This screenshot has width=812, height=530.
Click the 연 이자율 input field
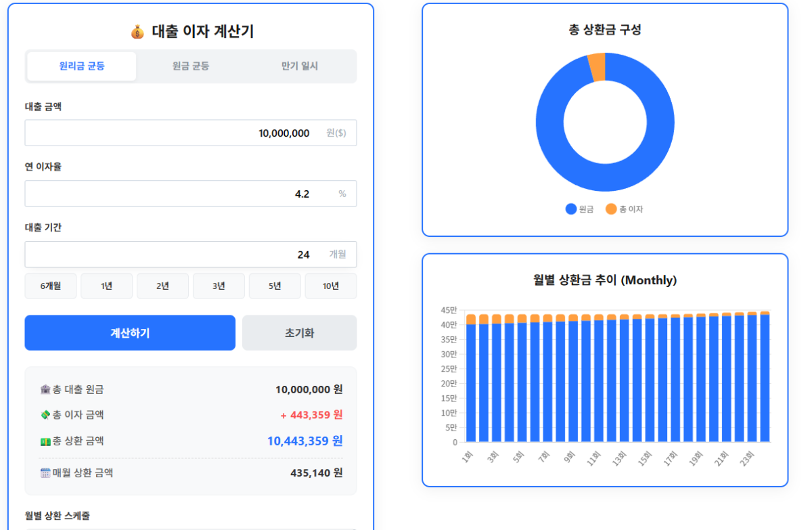pyautogui.click(x=191, y=194)
